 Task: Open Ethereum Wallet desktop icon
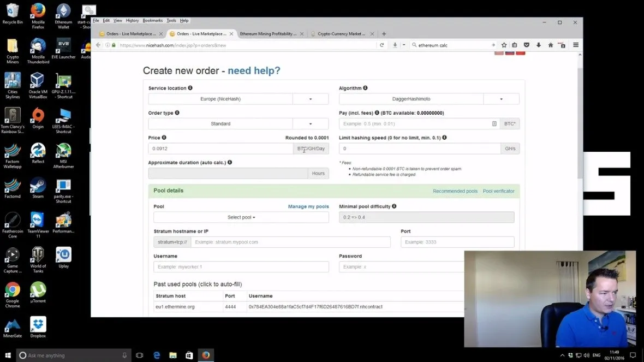[63, 16]
